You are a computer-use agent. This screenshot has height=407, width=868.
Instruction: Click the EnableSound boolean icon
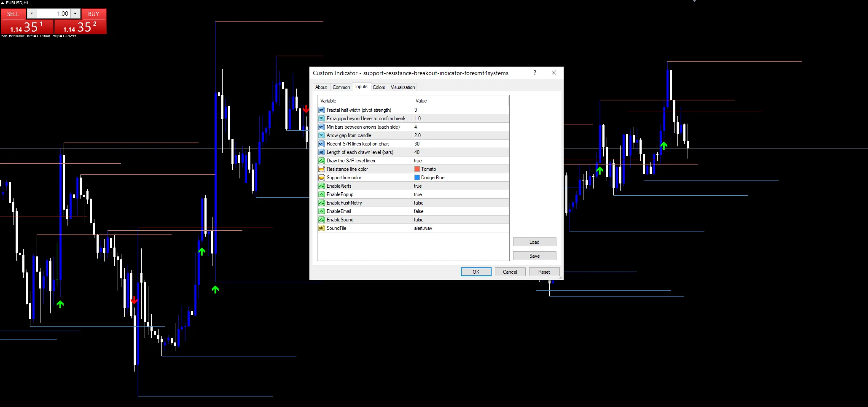321,220
